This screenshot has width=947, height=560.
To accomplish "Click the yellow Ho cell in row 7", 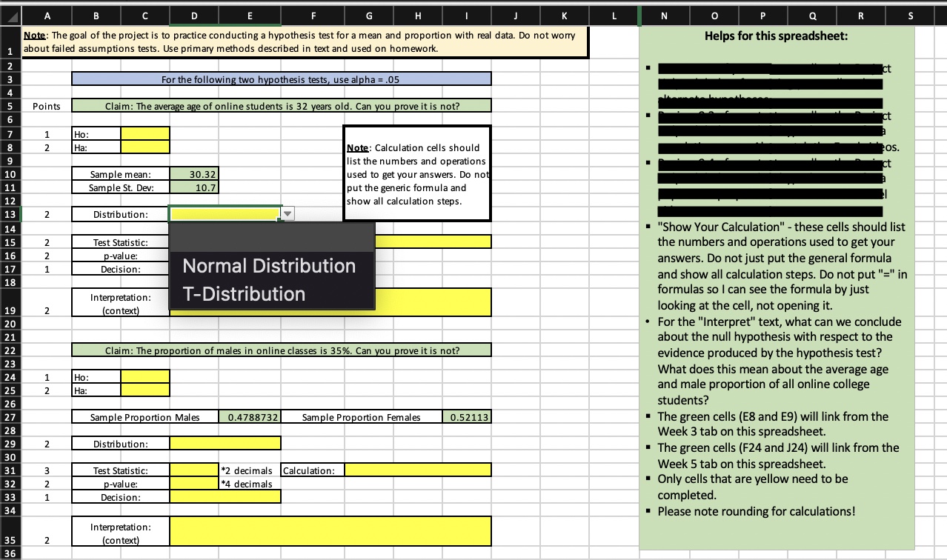I will click(145, 134).
